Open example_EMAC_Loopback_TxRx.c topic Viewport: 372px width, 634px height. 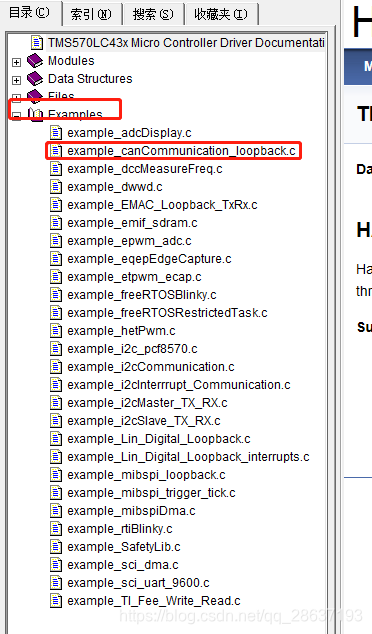163,205
